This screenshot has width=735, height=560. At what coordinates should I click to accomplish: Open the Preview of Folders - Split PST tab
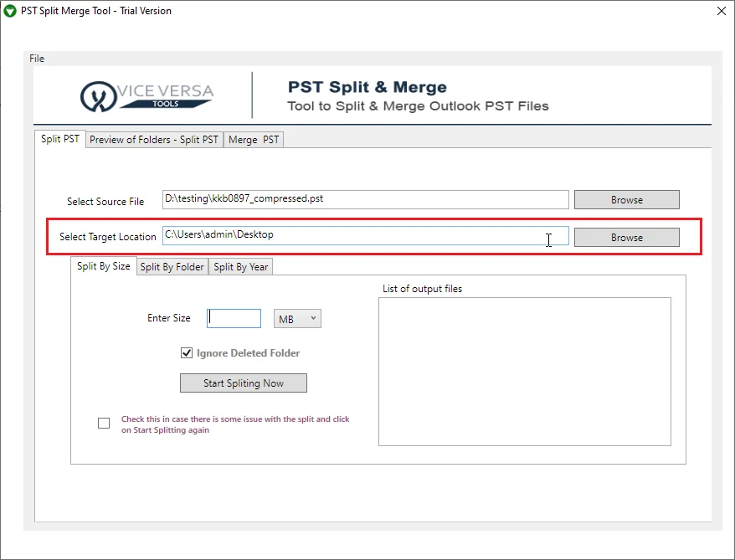point(154,140)
